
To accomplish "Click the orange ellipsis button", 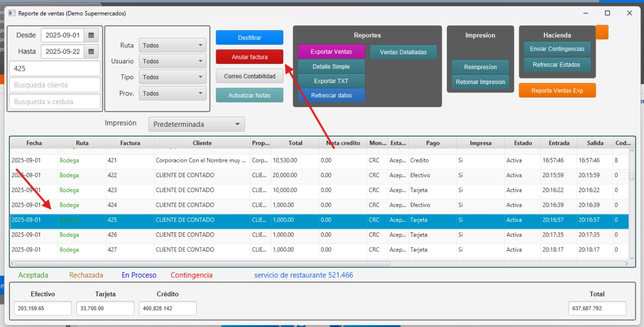I will (x=602, y=32).
